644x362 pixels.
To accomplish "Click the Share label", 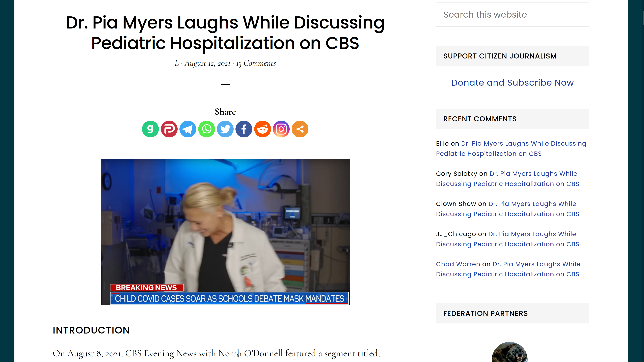I will [225, 112].
